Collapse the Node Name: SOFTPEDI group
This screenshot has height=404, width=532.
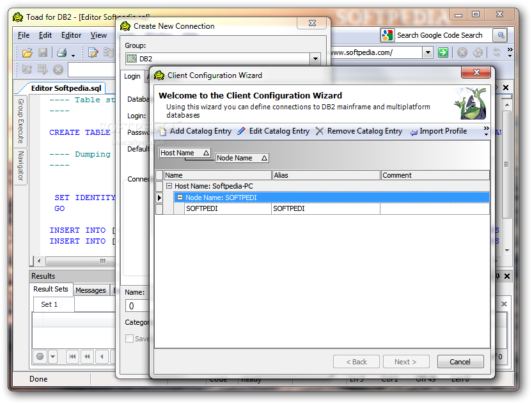[x=180, y=197]
